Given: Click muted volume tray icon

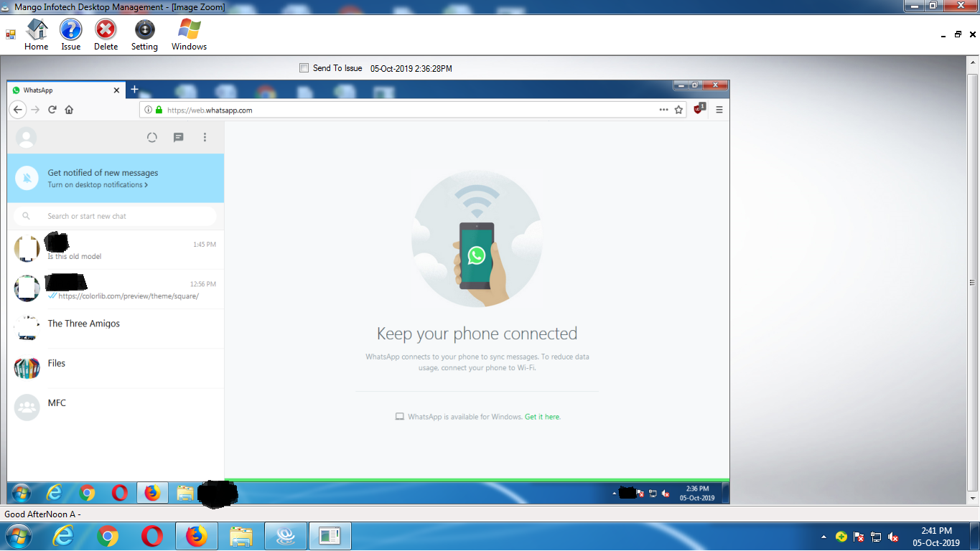Looking at the screenshot, I should tap(894, 537).
